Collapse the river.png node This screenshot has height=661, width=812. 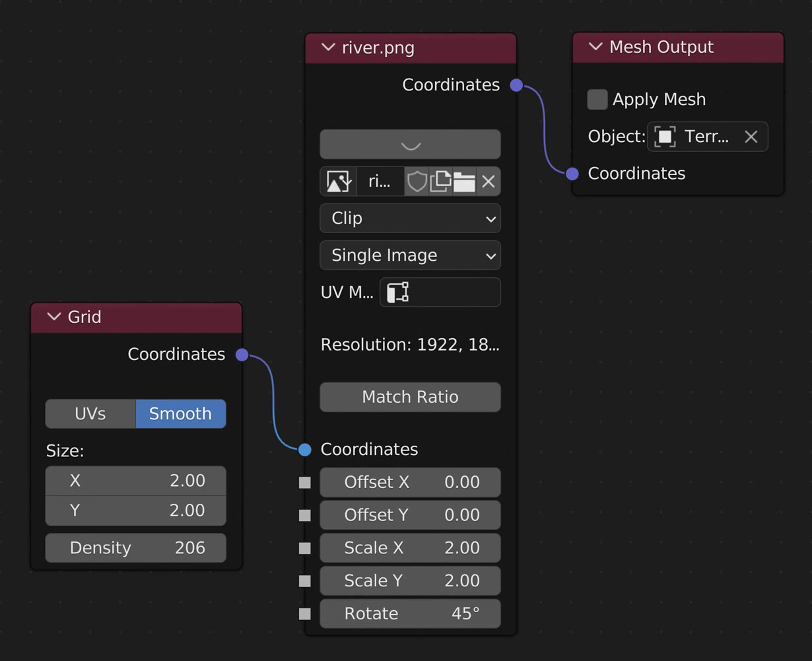pyautogui.click(x=328, y=48)
